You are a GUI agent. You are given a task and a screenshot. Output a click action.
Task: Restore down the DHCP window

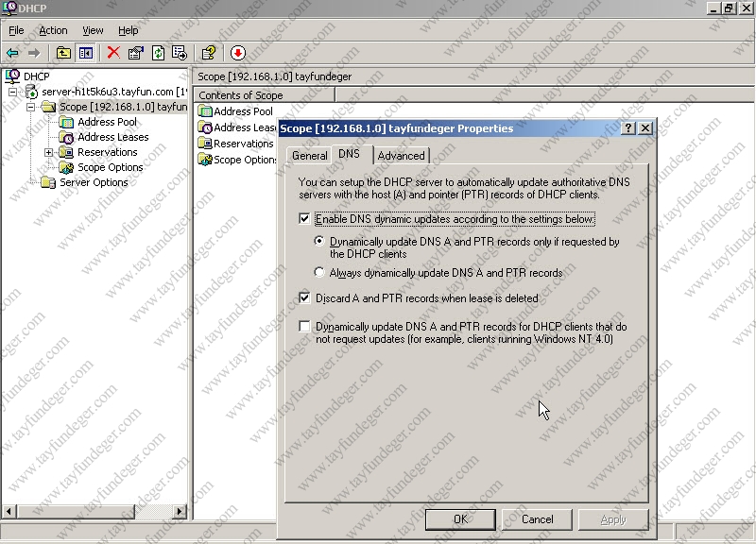729,8
